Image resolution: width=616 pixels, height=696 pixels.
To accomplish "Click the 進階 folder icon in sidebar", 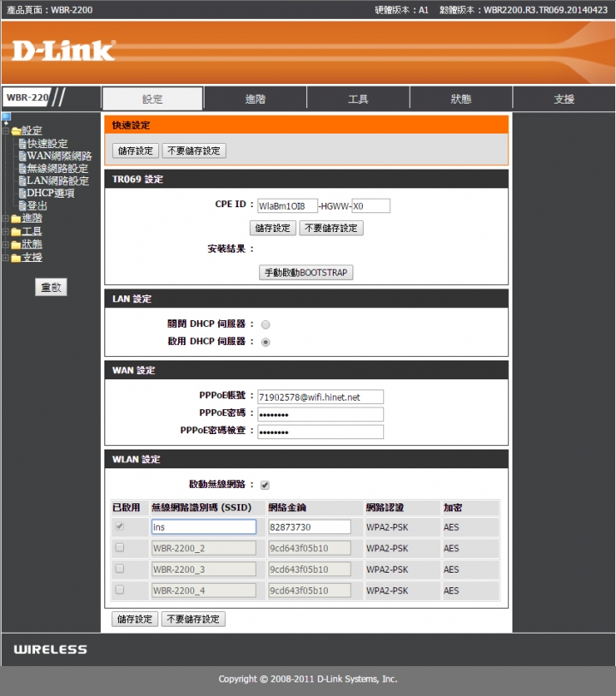I will (16, 218).
